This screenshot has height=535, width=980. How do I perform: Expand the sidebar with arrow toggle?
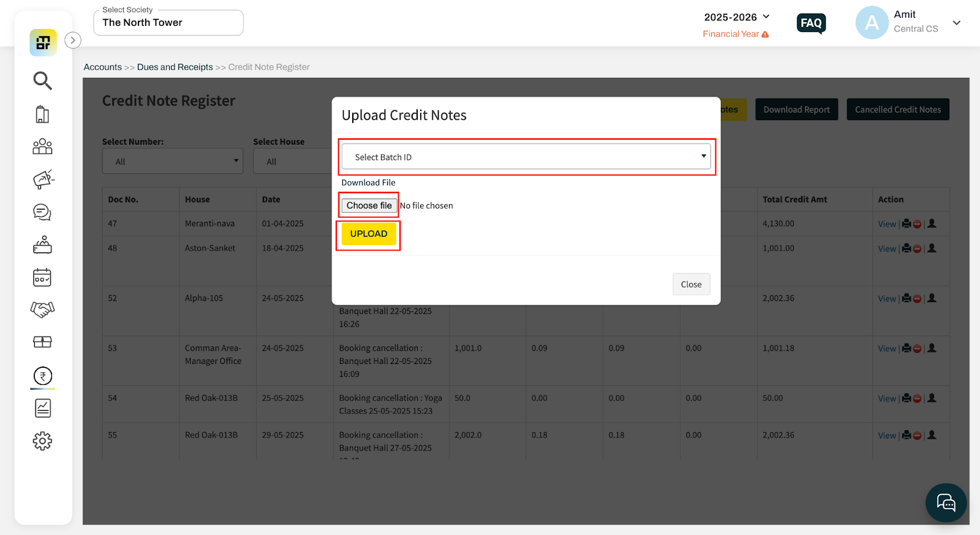click(x=73, y=40)
